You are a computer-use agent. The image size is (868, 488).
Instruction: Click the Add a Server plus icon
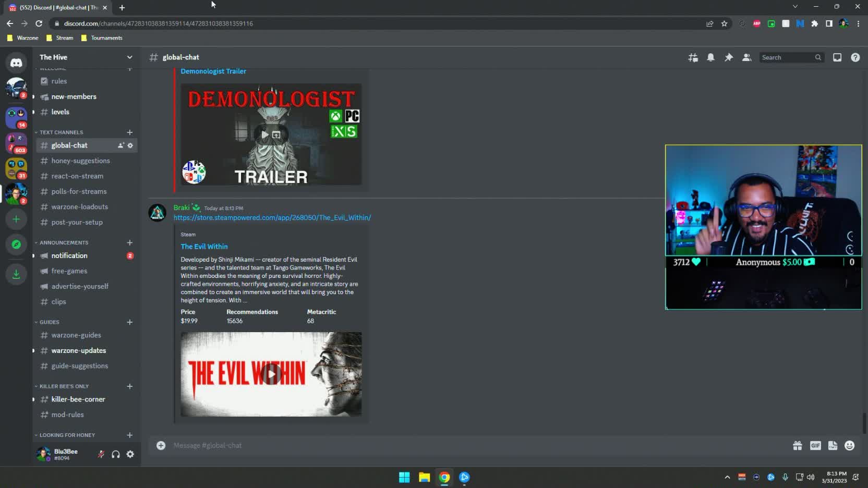pos(16,219)
